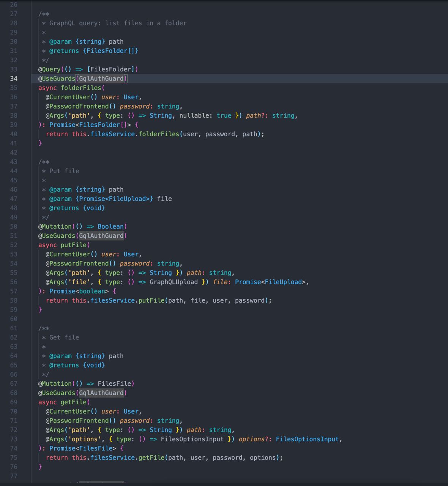Viewport: 448px width, 486px height.
Task: Click 'GqlAuthGuard' on highlighted line 34
Action: click(101, 79)
